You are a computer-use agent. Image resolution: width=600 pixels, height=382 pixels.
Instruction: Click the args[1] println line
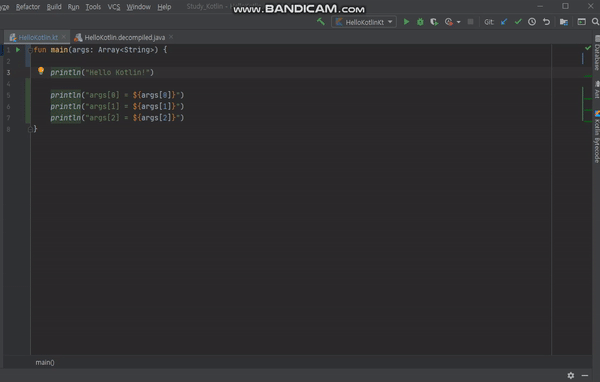pos(117,106)
